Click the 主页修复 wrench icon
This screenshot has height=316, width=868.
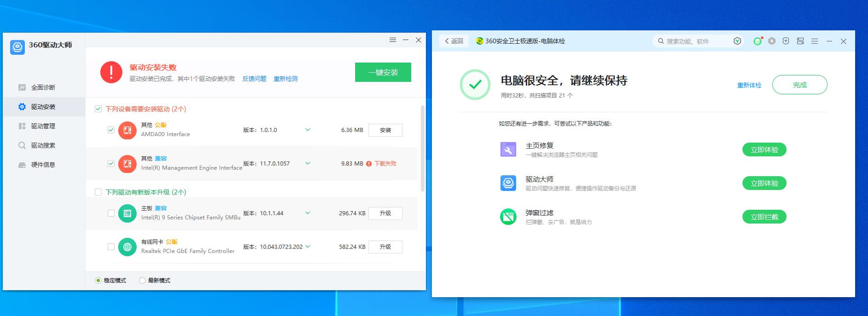(508, 149)
